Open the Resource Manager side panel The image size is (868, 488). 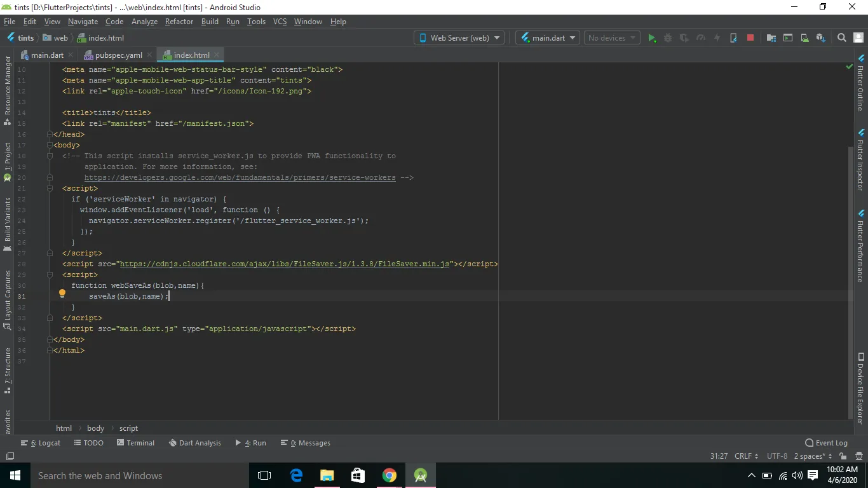8,90
